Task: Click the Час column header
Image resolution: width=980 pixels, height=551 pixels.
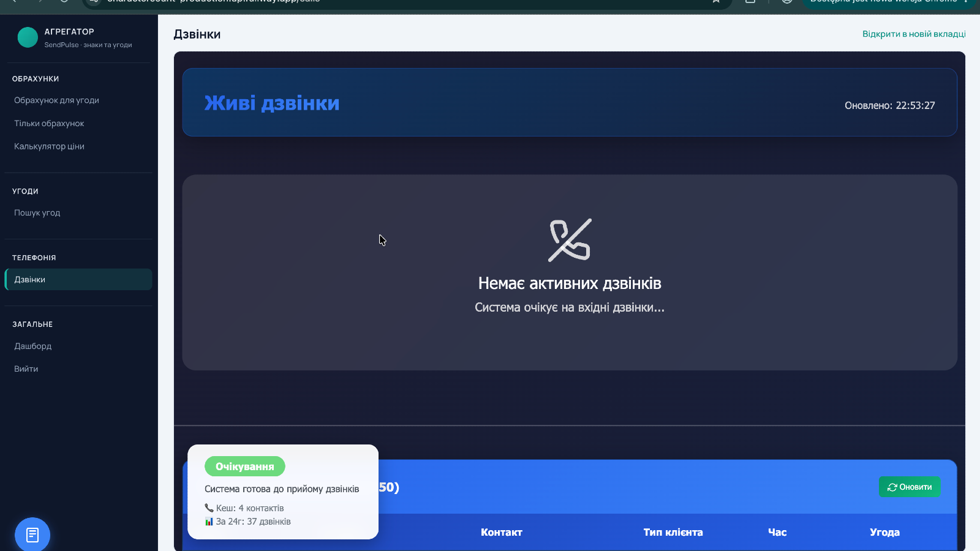Action: (x=777, y=532)
